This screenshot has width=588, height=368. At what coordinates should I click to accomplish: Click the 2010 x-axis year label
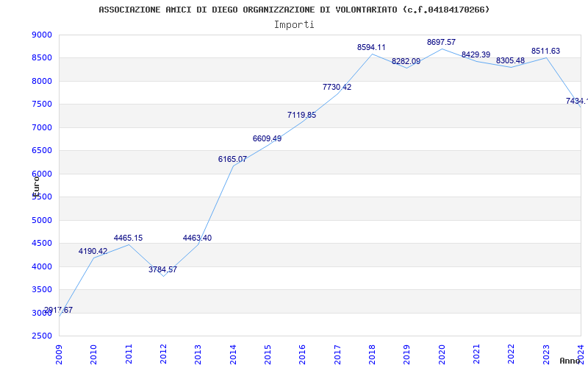(94, 355)
